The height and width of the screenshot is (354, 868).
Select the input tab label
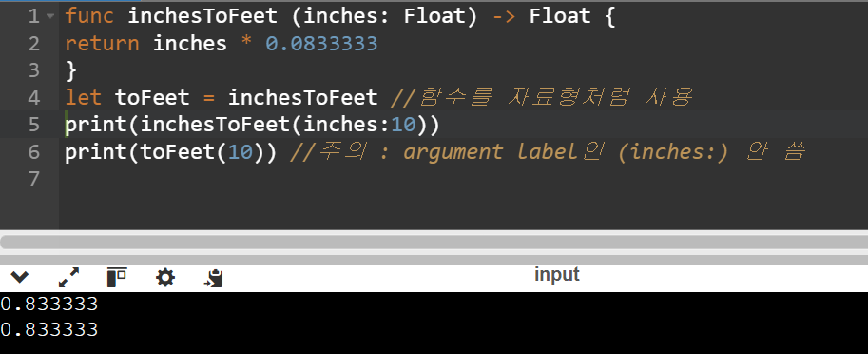tap(557, 274)
